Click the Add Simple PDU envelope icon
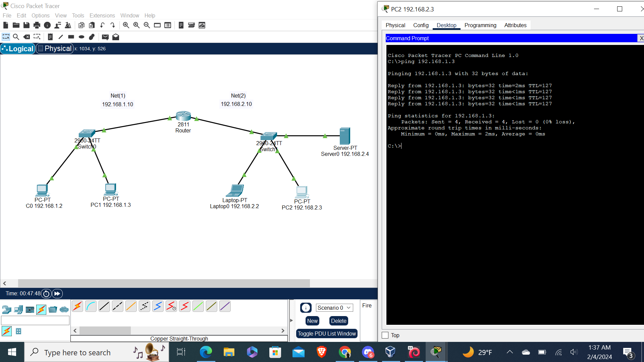Screen dimensions: 644x362 pyautogui.click(x=105, y=37)
